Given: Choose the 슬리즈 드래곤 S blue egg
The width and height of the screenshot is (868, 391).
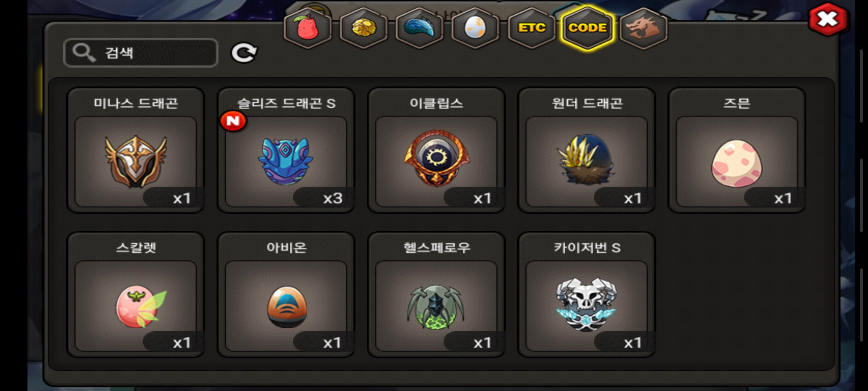Looking at the screenshot, I should 286,150.
